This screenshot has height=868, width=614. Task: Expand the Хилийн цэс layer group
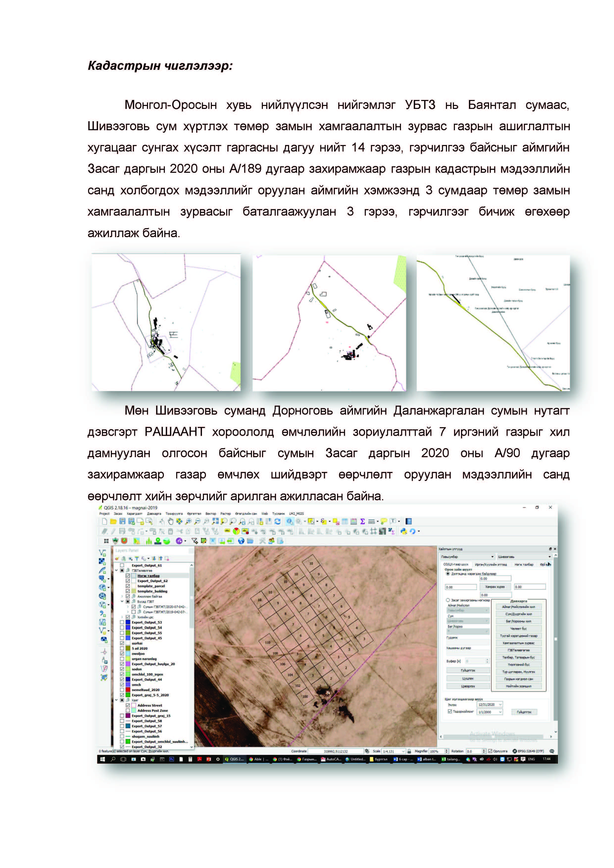[x=122, y=617]
